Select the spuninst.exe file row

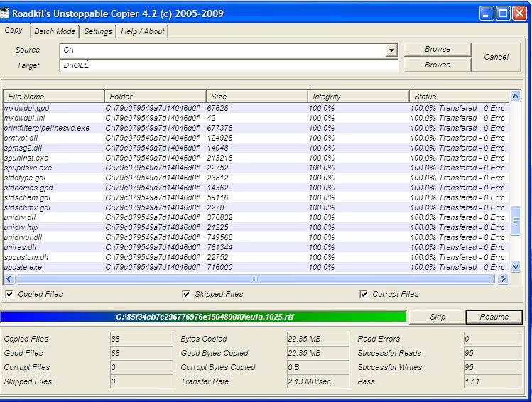tap(256, 158)
